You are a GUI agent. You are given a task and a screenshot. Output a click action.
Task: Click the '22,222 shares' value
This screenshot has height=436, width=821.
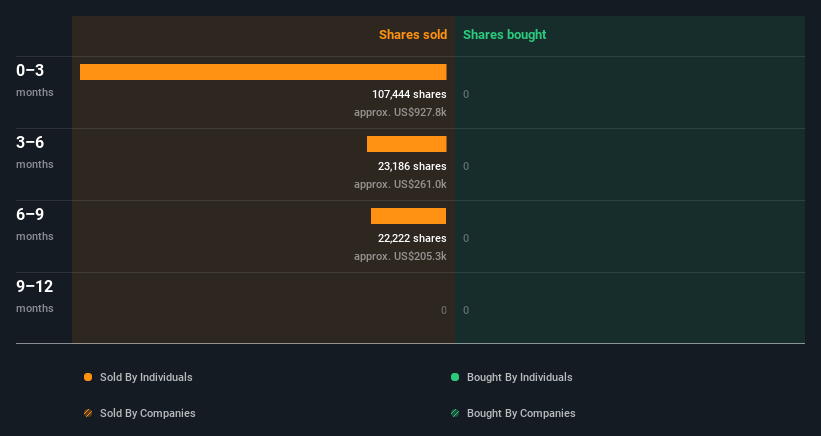coord(412,238)
